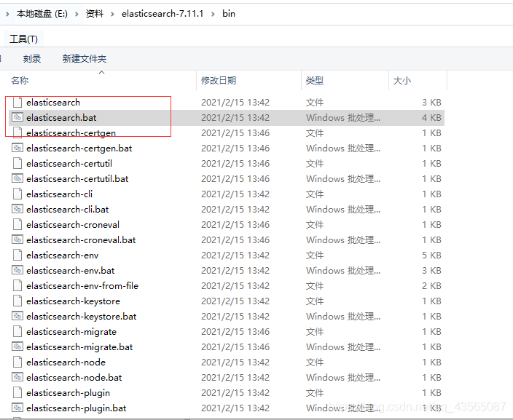Click the 刻录 toolbar button

pos(32,59)
